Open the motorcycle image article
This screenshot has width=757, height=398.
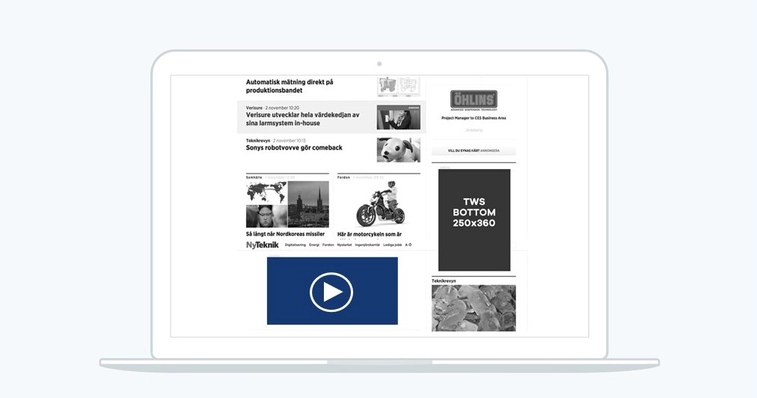click(x=379, y=203)
